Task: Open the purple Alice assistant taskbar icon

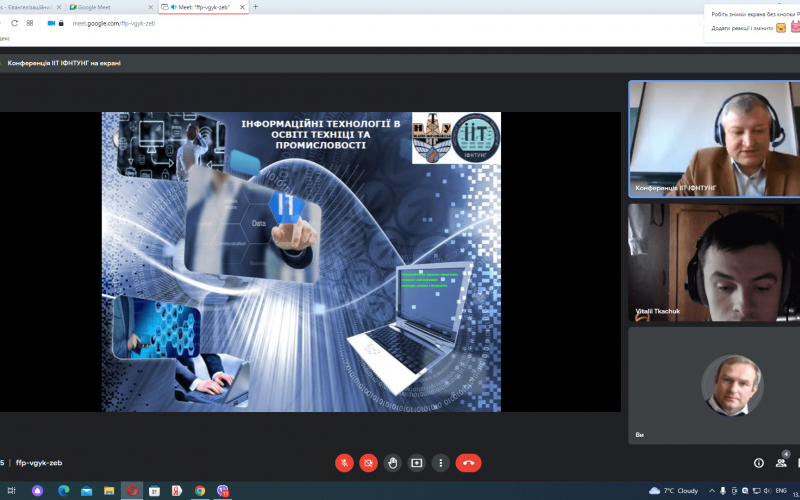Action: tap(37, 491)
